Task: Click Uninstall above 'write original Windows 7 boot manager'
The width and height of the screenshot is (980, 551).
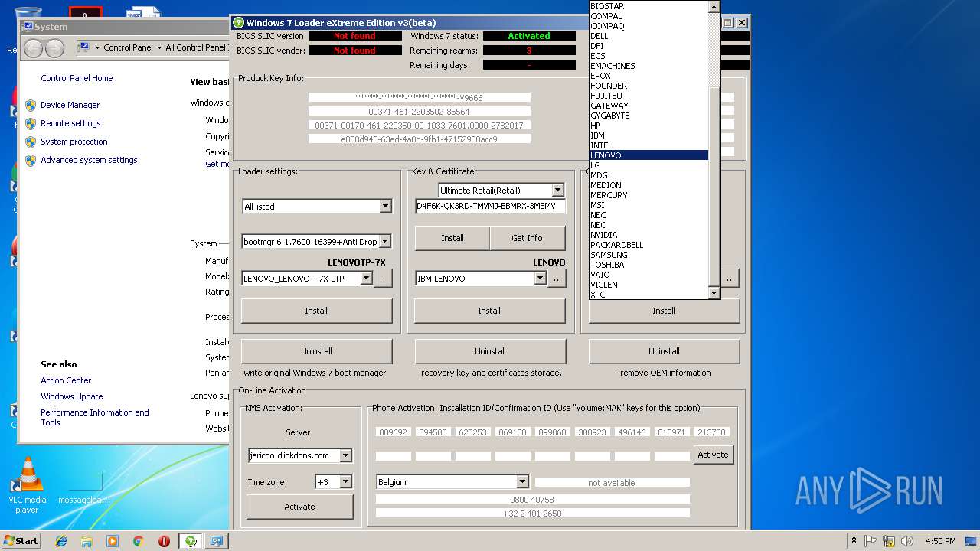Action: tap(316, 351)
